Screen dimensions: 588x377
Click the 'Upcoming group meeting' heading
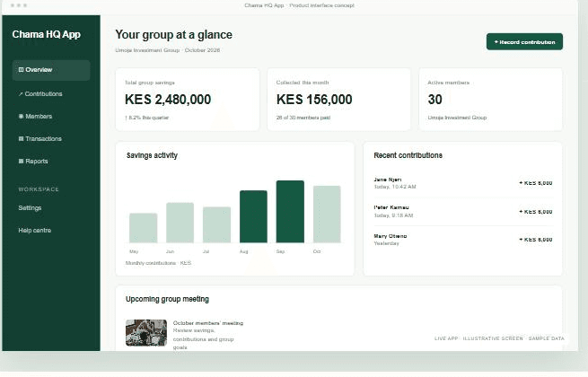coord(167,299)
